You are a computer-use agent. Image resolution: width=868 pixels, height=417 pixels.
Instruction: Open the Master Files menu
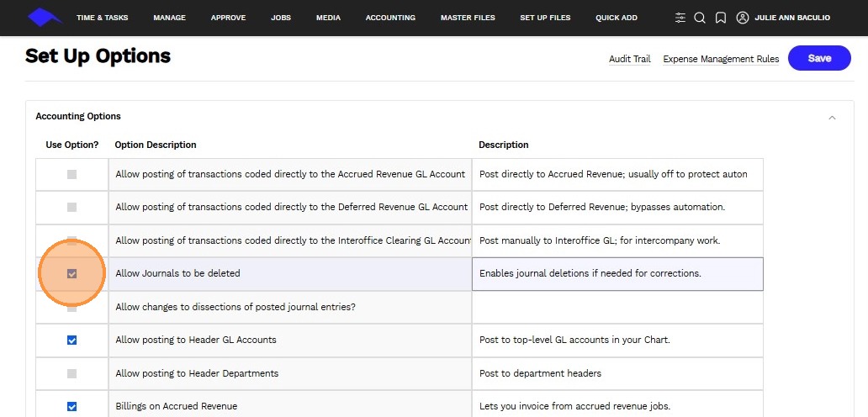468,18
